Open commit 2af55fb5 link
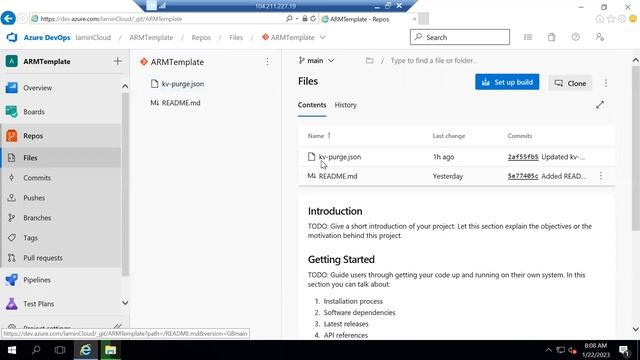Screen dimensions: 640x360 (x=523, y=157)
